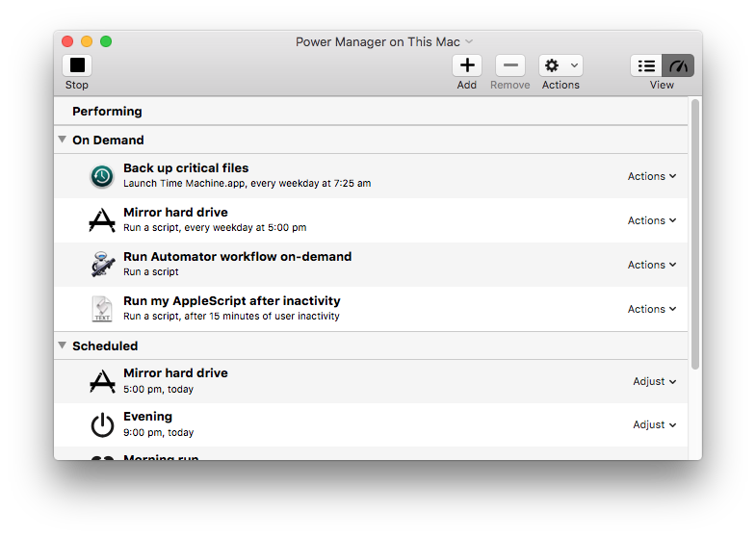
Task: Open the window title dropdown chevron
Action: [x=469, y=41]
